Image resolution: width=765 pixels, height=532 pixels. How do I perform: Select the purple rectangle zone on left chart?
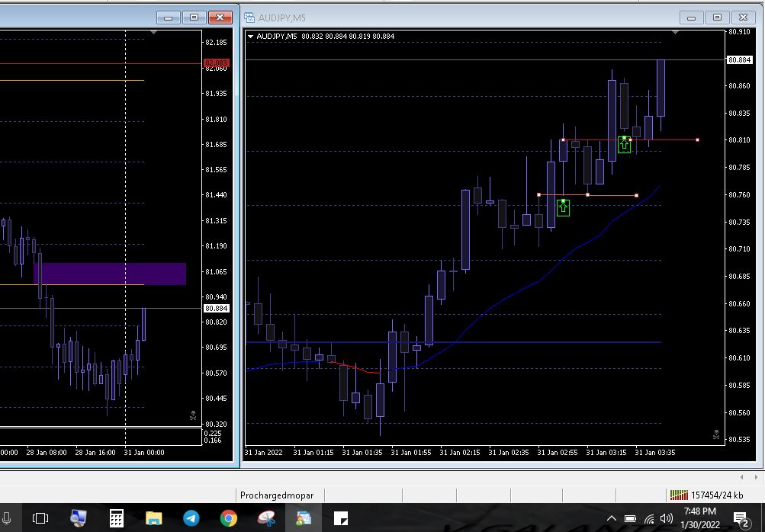click(110, 274)
